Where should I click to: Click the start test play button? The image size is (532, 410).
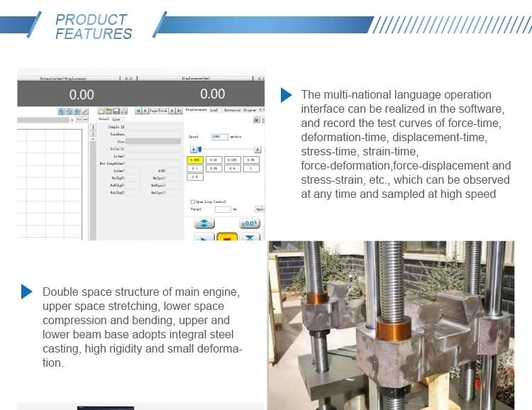pos(204,237)
